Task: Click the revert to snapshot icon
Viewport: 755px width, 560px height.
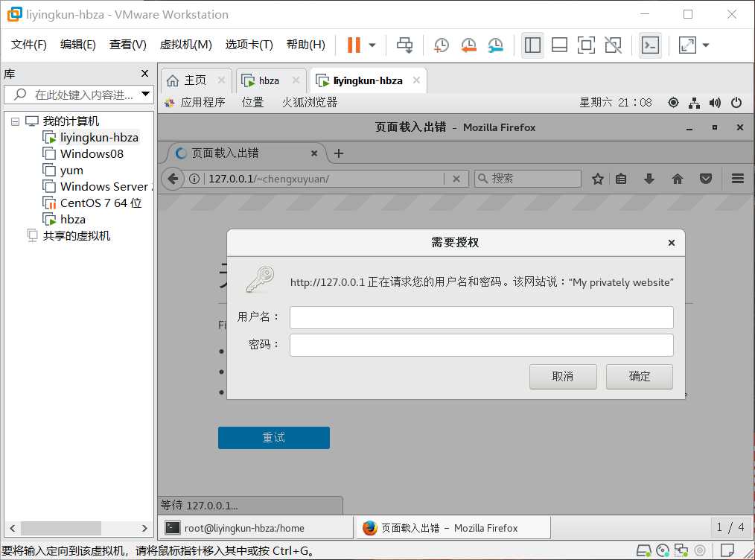Action: pyautogui.click(x=468, y=45)
